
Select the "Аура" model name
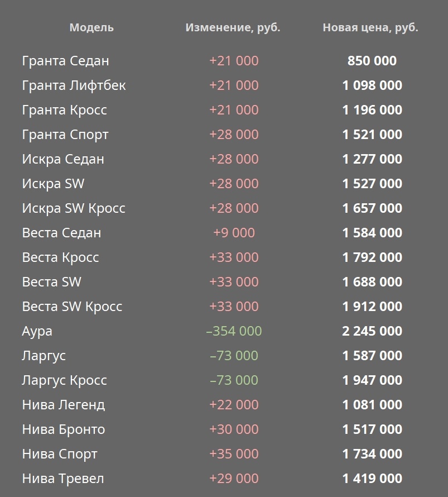point(37,331)
